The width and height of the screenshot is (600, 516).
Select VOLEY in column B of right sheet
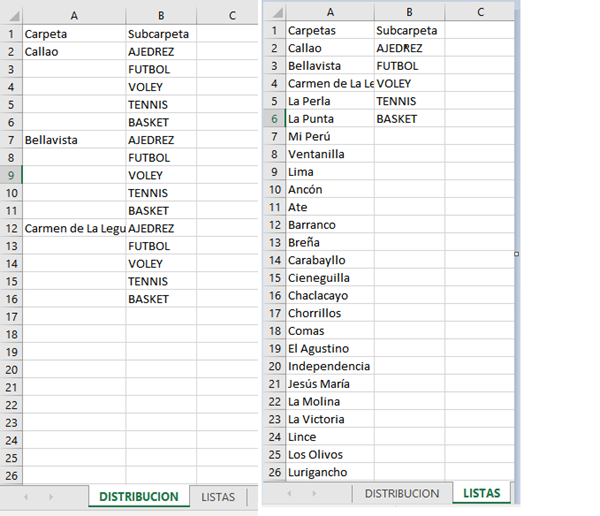(x=409, y=83)
